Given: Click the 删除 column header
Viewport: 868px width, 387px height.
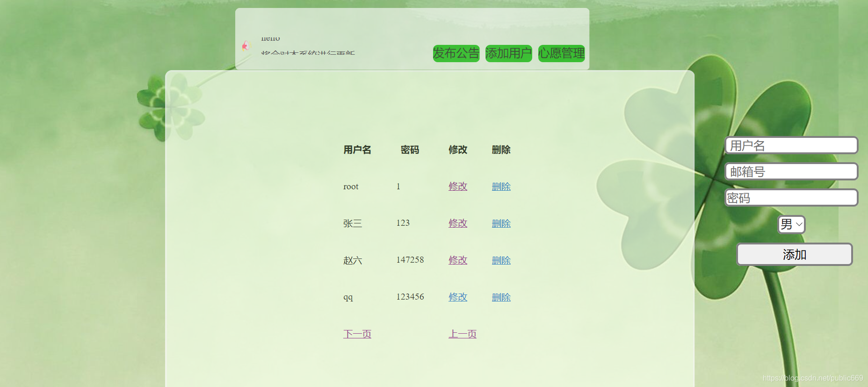Looking at the screenshot, I should click(501, 150).
